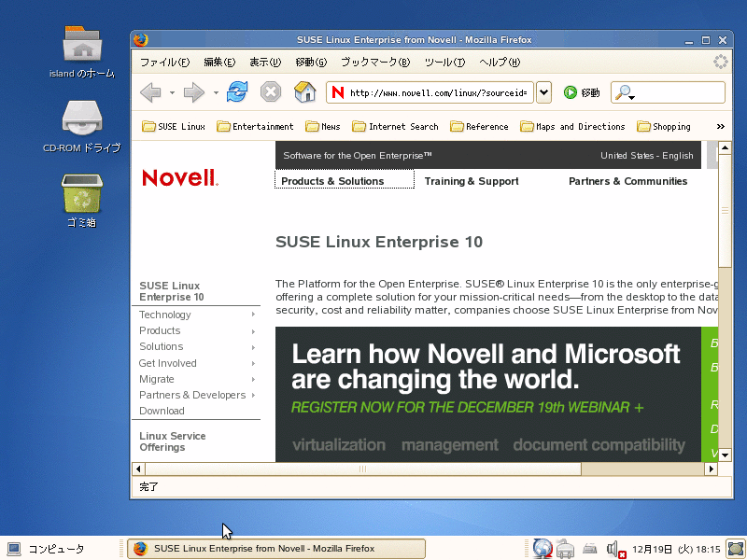This screenshot has width=747, height=560.
Task: Click the Novell logo link
Action: pyautogui.click(x=180, y=177)
